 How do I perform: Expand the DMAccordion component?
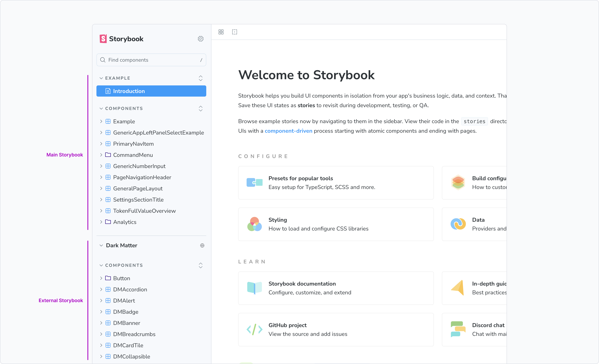point(101,289)
